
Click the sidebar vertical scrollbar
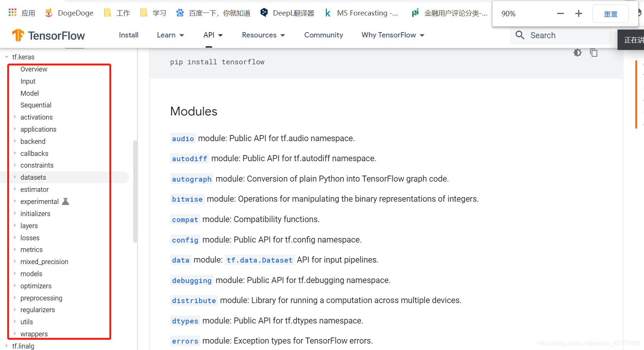[x=135, y=191]
